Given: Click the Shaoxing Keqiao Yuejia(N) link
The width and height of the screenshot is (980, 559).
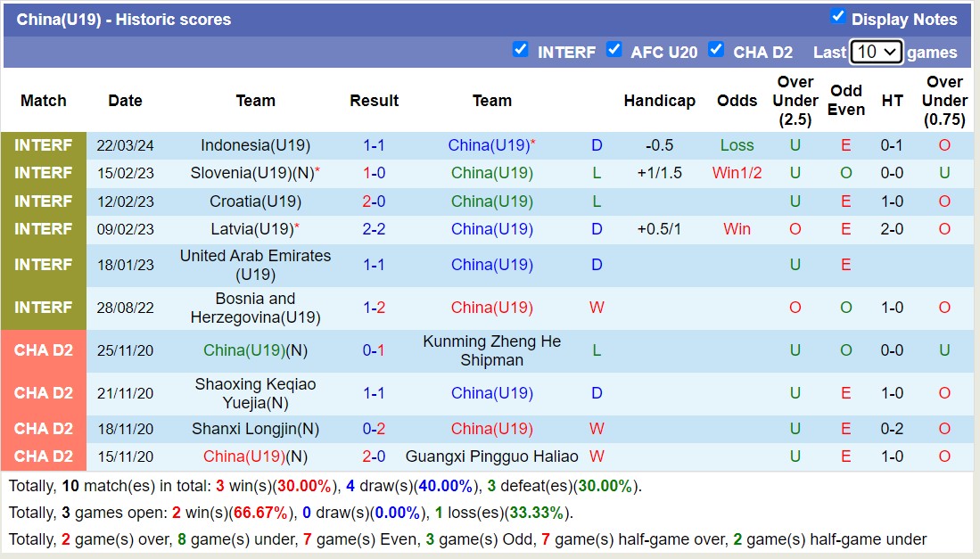Looking at the screenshot, I should click(x=256, y=393).
